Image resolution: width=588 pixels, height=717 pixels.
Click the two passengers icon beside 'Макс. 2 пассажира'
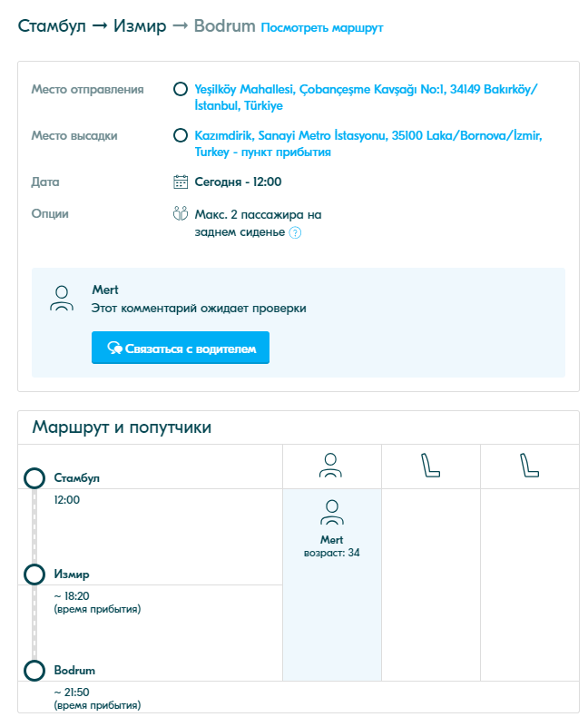181,213
